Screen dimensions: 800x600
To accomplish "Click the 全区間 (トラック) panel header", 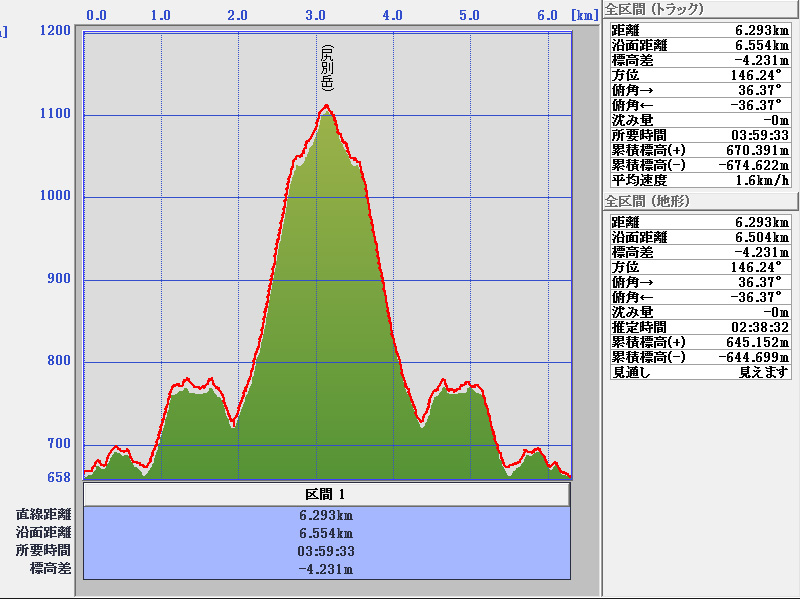I will click(x=655, y=9).
